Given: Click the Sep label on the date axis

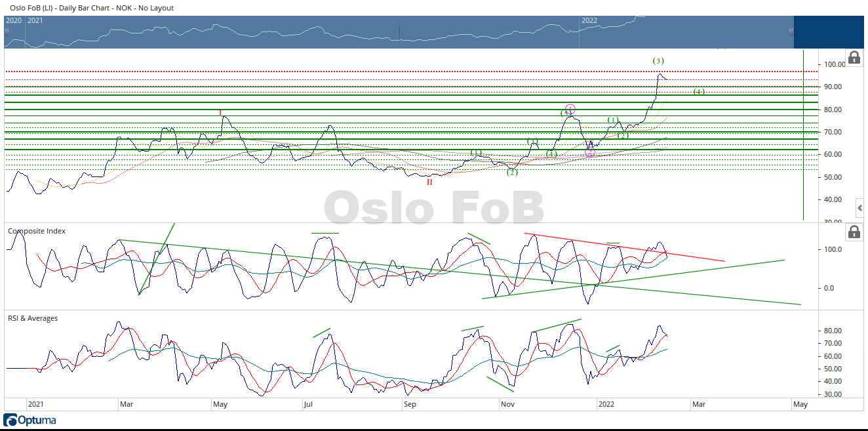Looking at the screenshot, I should (x=410, y=404).
